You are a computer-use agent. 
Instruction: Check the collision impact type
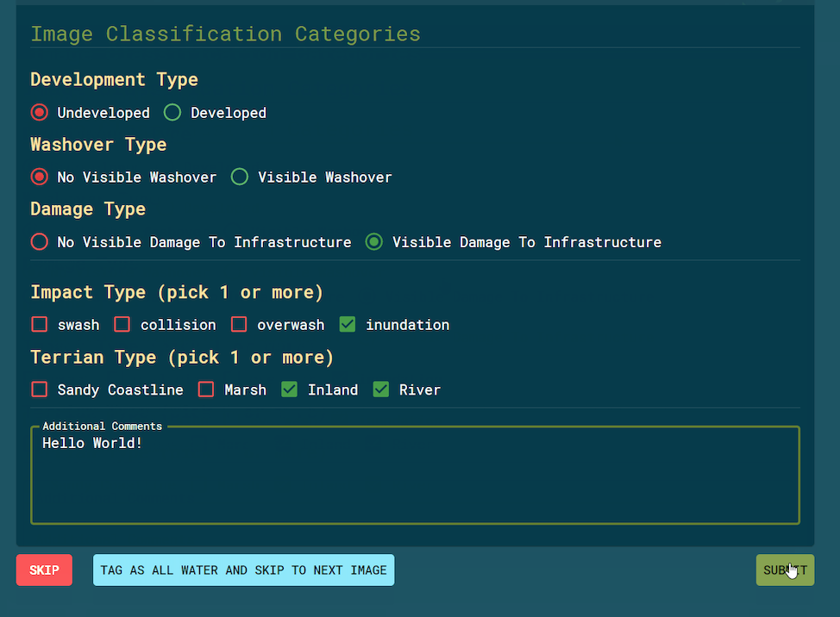coord(122,324)
